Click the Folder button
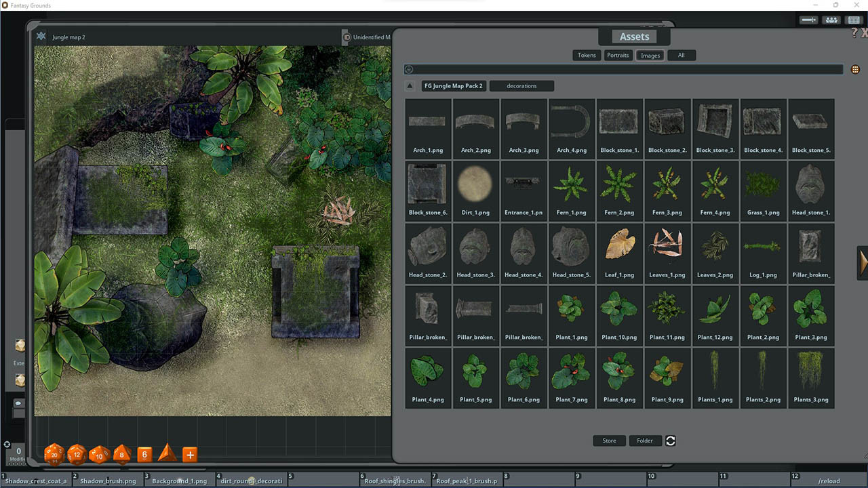This screenshot has height=488, width=868. click(645, 441)
